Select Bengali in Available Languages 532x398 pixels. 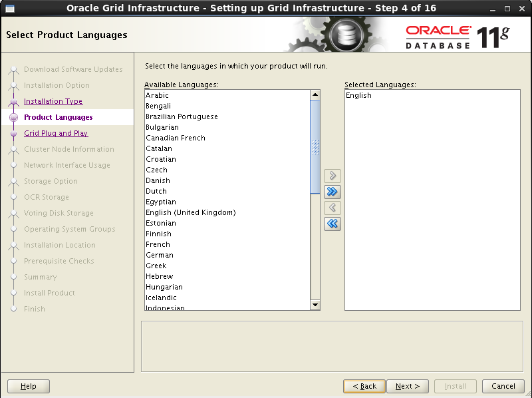pos(227,106)
